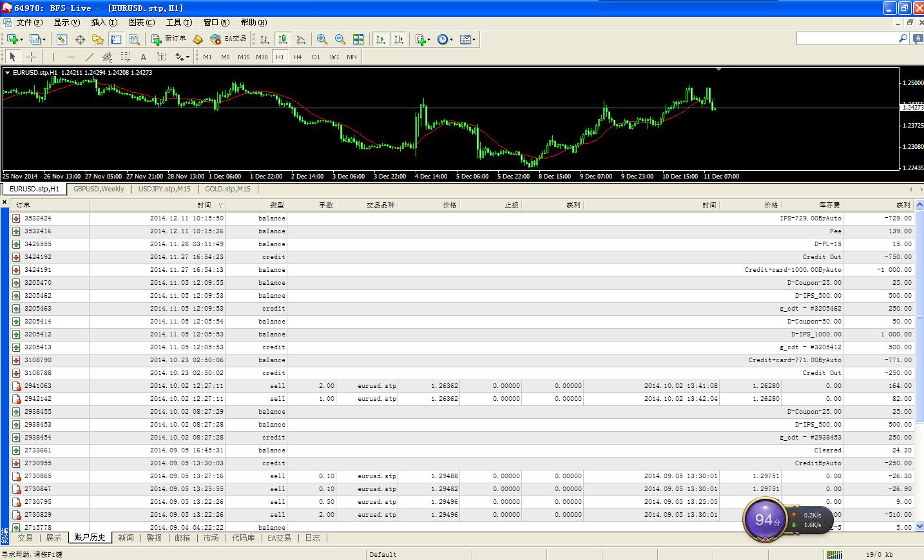This screenshot has height=560, width=924.
Task: Open the new chart tool
Action: pyautogui.click(x=12, y=39)
